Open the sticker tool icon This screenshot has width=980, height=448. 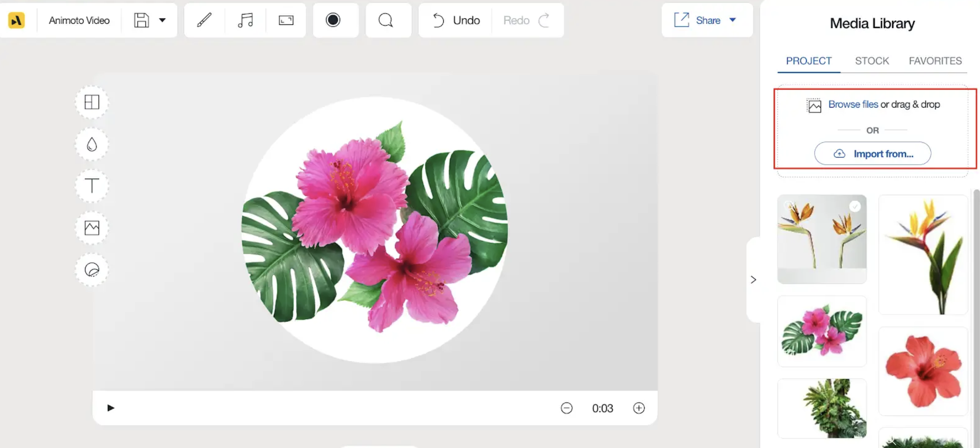[92, 270]
